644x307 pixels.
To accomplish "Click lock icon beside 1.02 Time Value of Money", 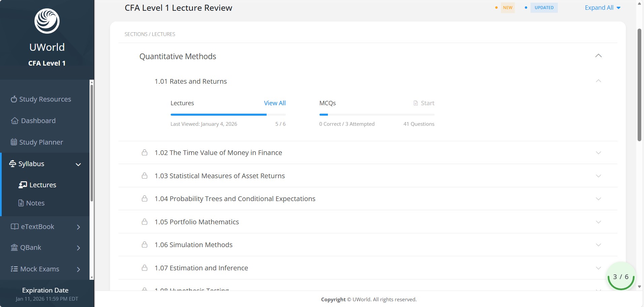I will coord(144,153).
